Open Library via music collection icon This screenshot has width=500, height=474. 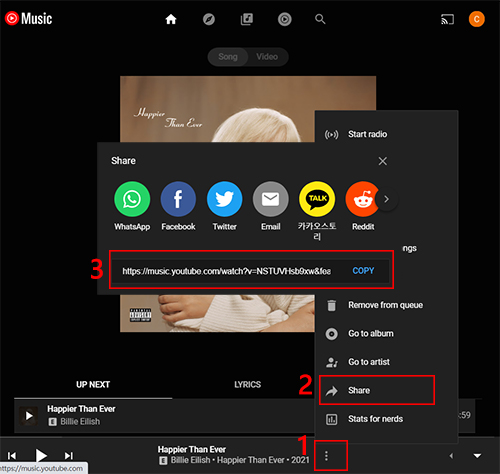[247, 19]
